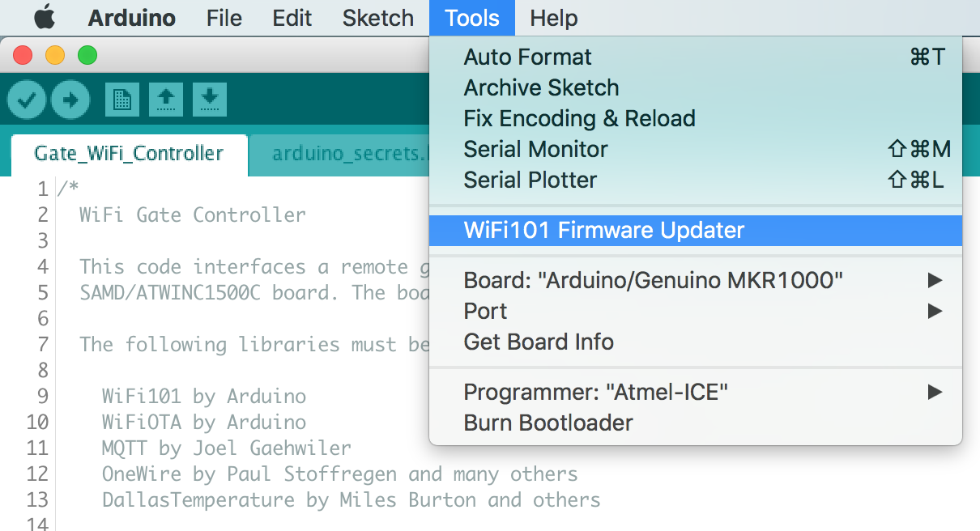
Task: Click the 'The following libraries must be' line
Action: pyautogui.click(x=254, y=345)
